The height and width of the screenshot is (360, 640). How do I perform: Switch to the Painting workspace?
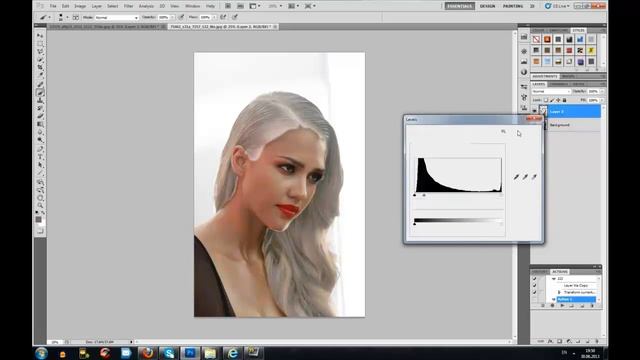coord(513,6)
